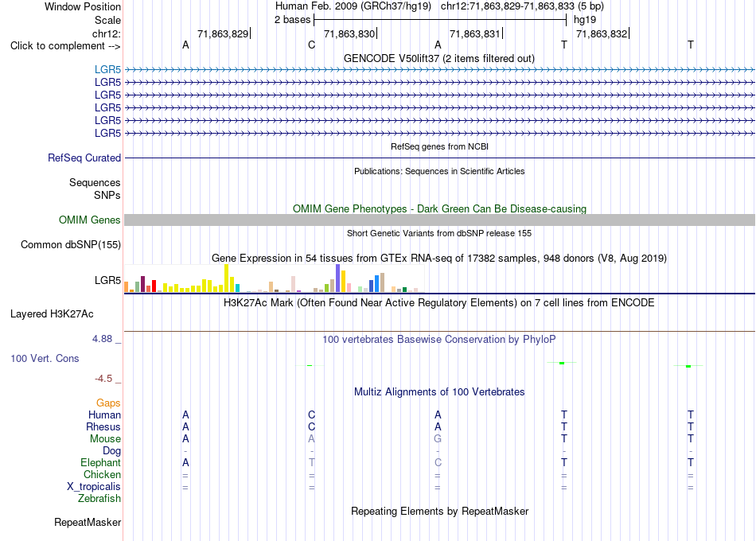Select the Mouse species row label

pos(105,439)
